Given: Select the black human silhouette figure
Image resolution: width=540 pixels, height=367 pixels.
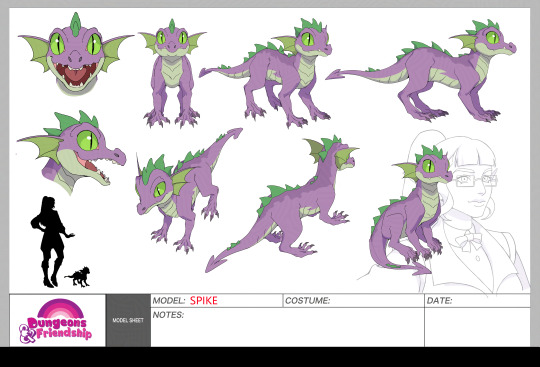Looking at the screenshot, I should (x=52, y=242).
